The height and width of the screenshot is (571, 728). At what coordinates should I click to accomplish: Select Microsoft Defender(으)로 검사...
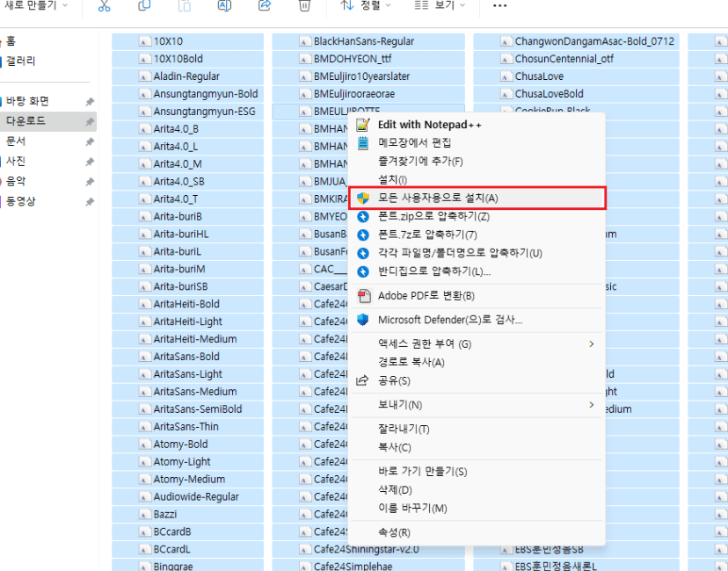[x=477, y=320]
